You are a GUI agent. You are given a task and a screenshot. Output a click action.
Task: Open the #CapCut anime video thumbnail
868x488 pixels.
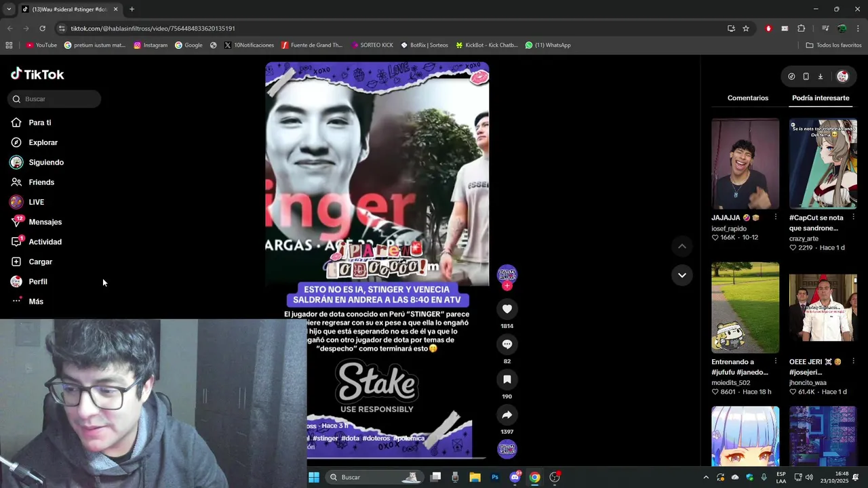(823, 163)
